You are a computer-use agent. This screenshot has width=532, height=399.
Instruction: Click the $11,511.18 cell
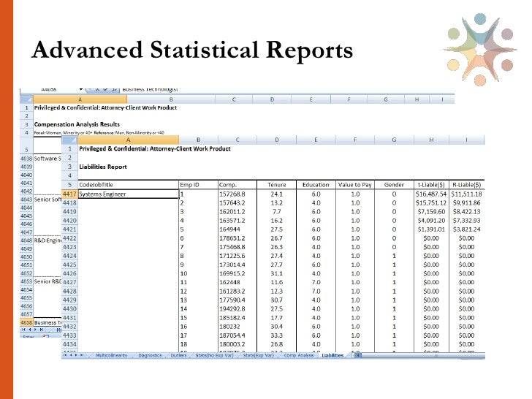point(466,194)
